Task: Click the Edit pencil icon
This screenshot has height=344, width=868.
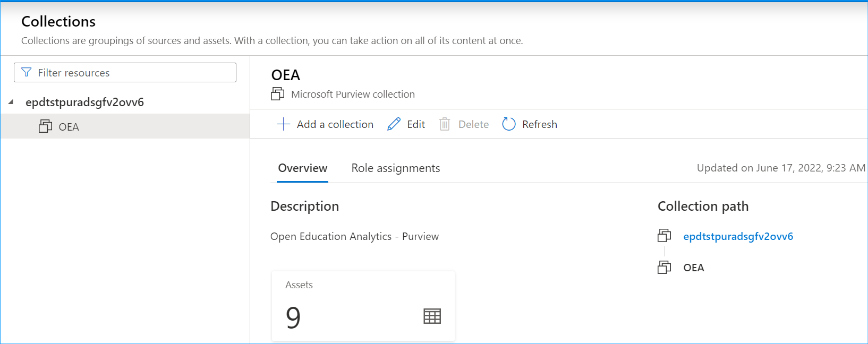Action: 394,124
